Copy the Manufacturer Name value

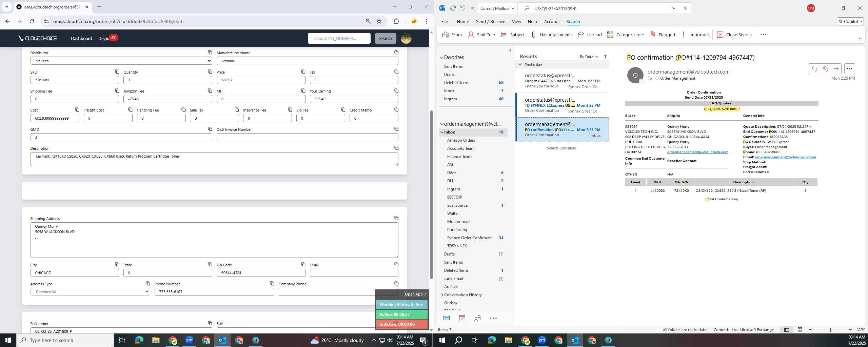coord(396,52)
